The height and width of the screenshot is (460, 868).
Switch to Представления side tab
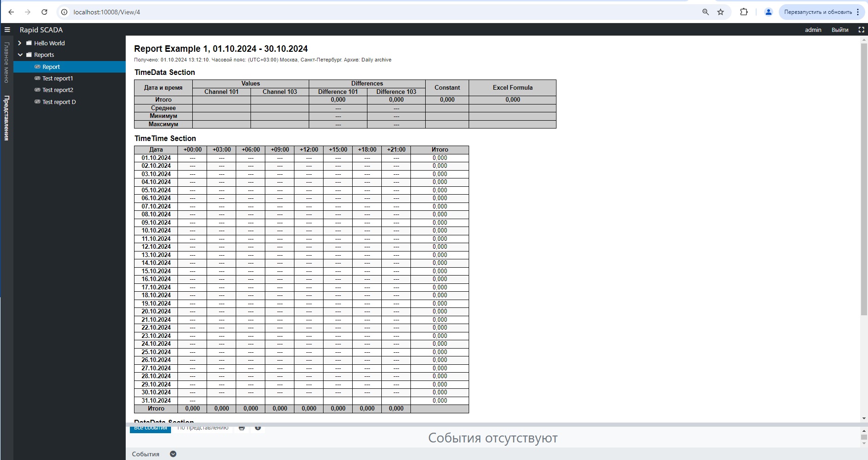(6, 118)
